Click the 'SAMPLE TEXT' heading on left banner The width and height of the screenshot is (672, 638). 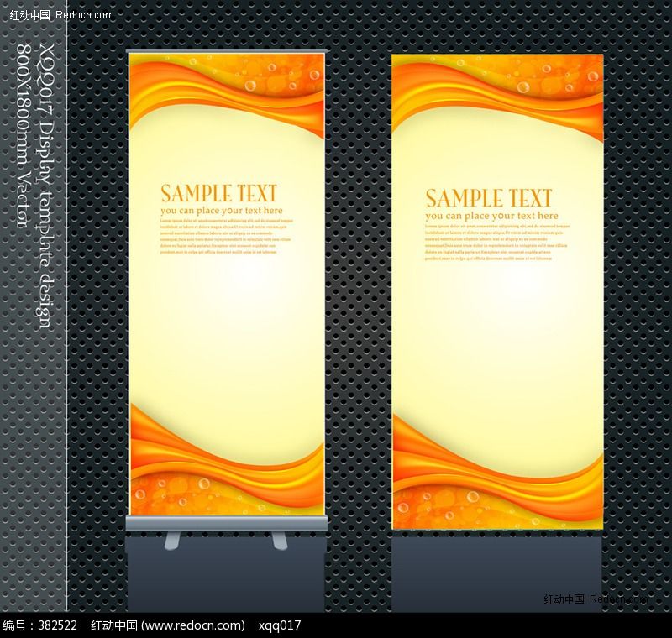click(x=219, y=193)
